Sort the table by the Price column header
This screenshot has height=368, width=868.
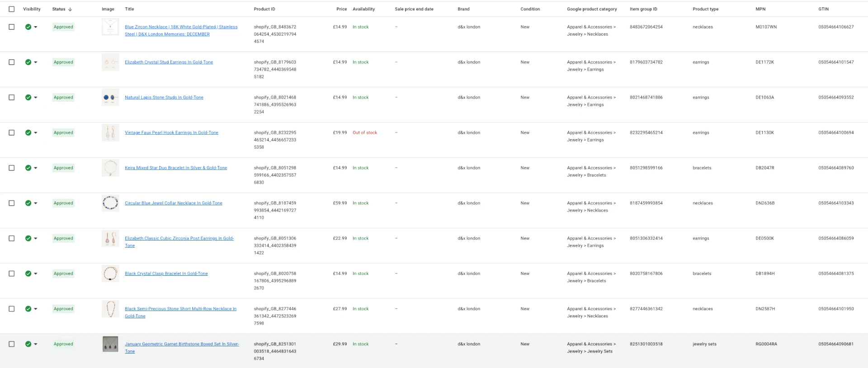341,9
